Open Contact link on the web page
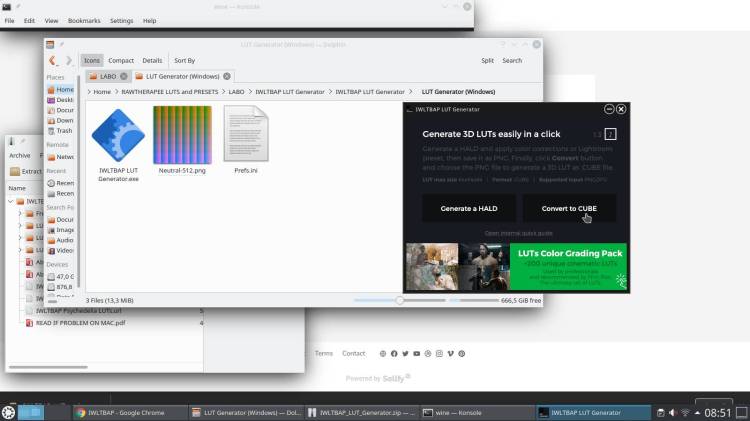The image size is (750, 421). click(353, 354)
